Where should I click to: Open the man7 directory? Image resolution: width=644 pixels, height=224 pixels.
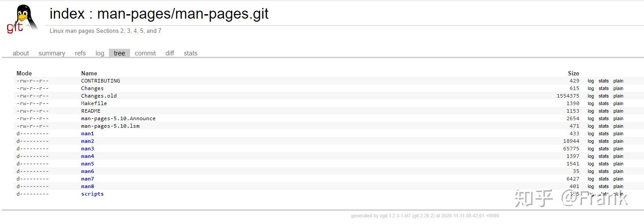pos(88,179)
